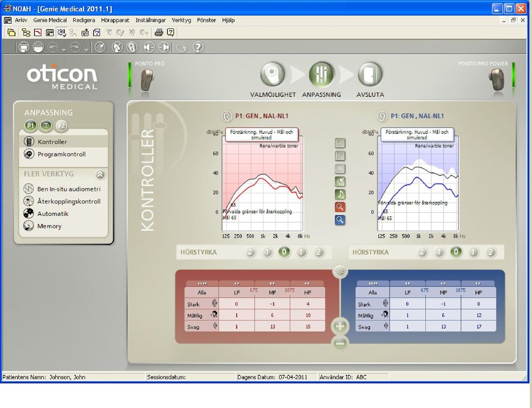Screen dimensions: 532x408
Task: Open the Verktyg menu
Action: tap(182, 20)
